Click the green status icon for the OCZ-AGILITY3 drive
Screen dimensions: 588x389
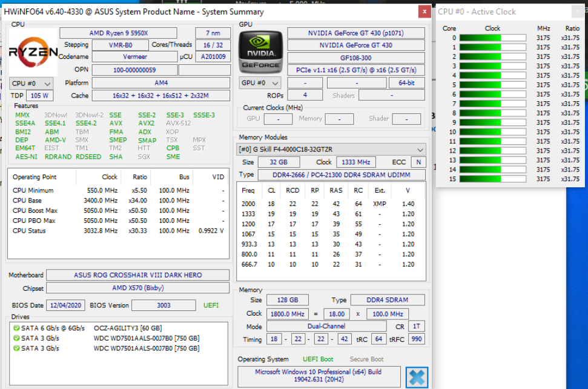16,328
